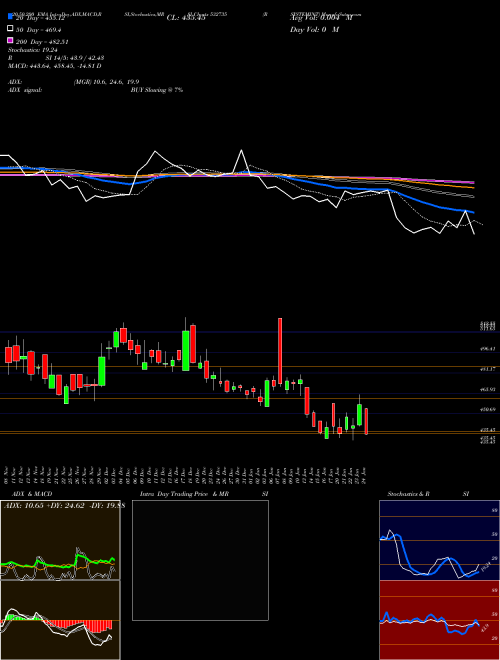
Task: Click the 465.93 price axis label
Action: (x=488, y=389)
